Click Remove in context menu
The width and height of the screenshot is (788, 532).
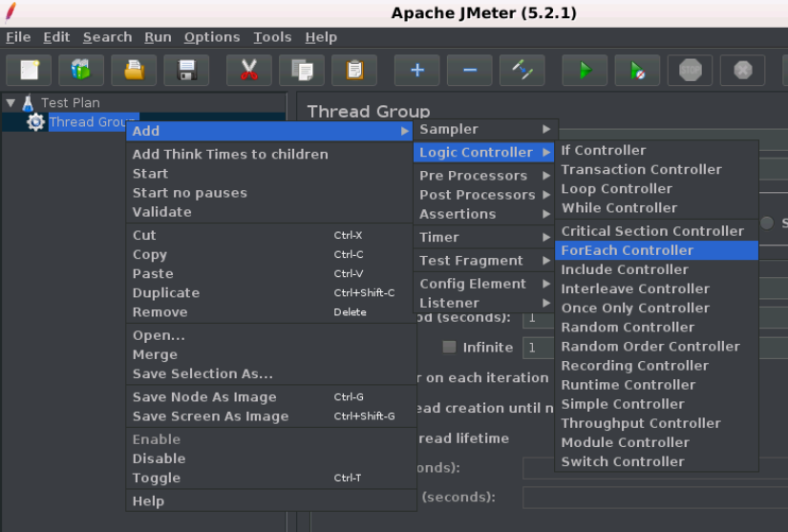point(270,312)
